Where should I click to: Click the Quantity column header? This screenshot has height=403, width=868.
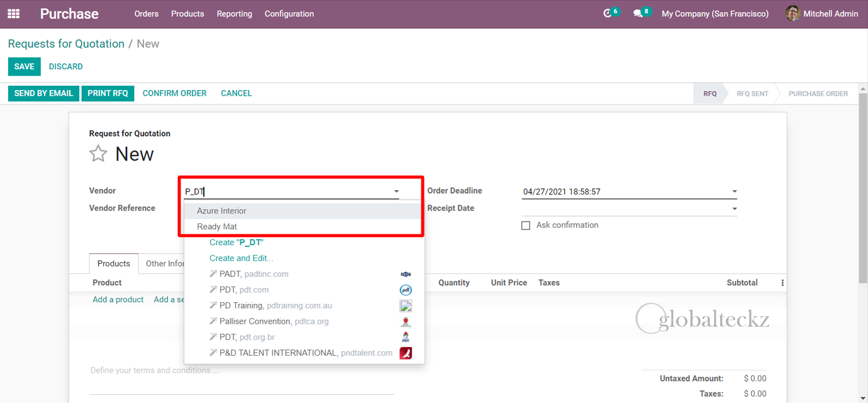[x=454, y=283]
